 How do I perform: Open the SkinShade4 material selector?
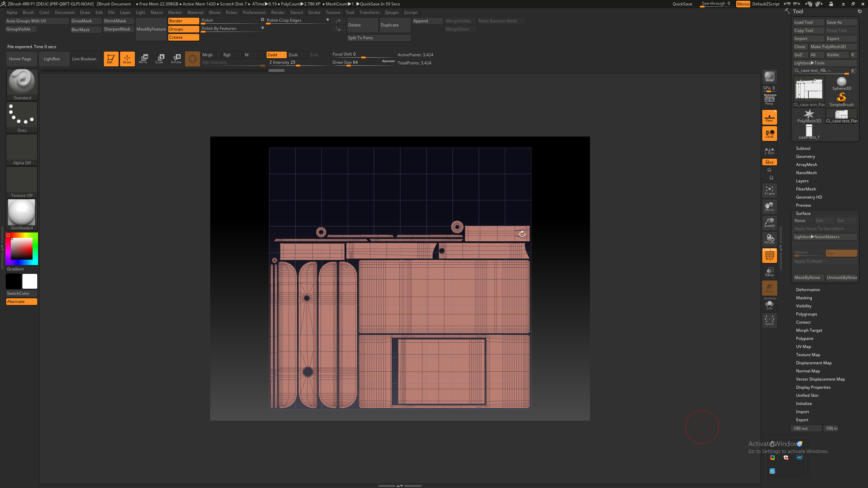click(22, 215)
